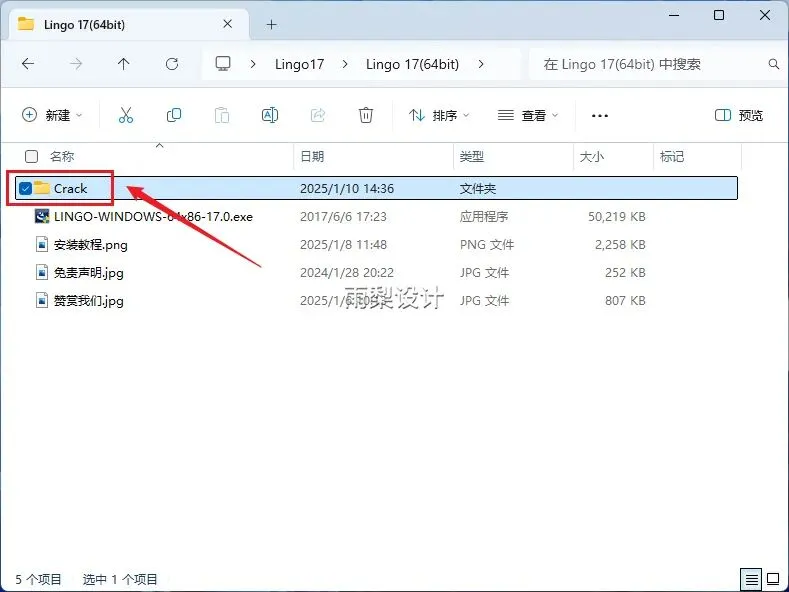Viewport: 789px width, 592px height.
Task: Maximize the File Explorer window
Action: pos(719,15)
